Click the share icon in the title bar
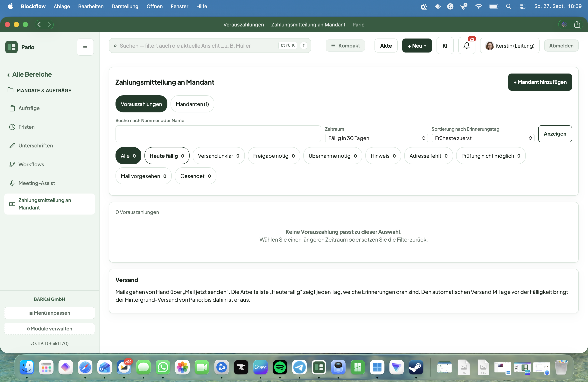This screenshot has height=382, width=588. pyautogui.click(x=577, y=25)
